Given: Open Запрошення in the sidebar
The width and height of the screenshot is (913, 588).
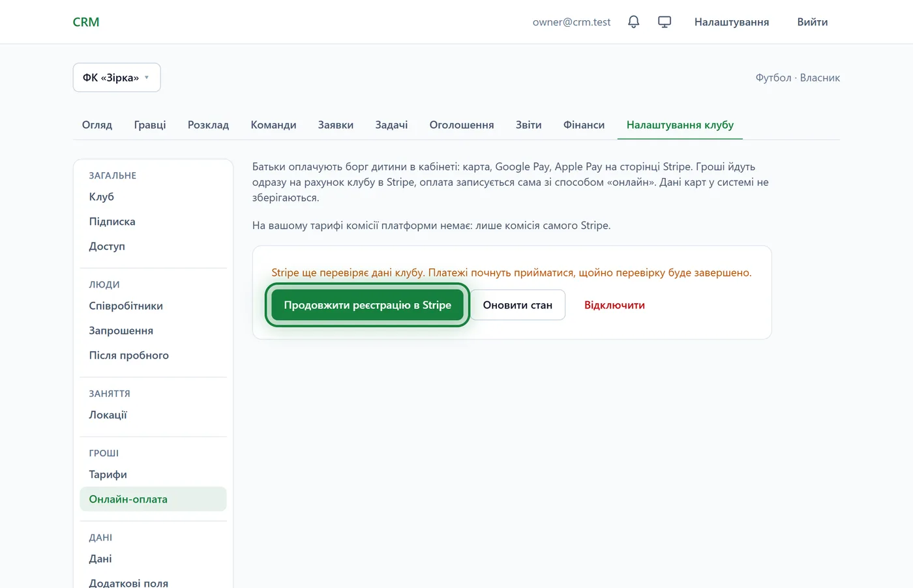Looking at the screenshot, I should 153,331.
